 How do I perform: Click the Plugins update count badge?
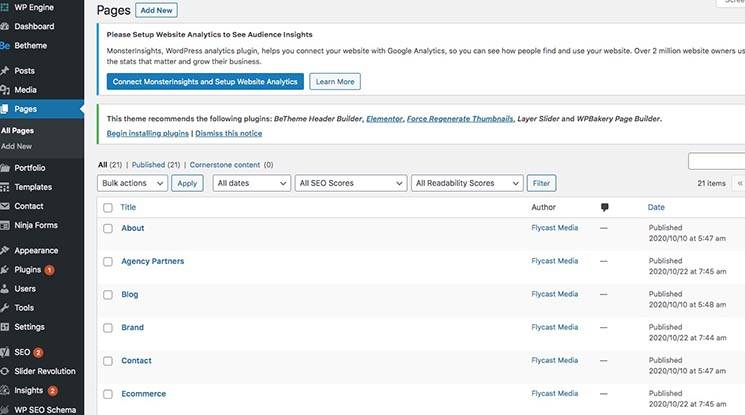[x=49, y=270]
